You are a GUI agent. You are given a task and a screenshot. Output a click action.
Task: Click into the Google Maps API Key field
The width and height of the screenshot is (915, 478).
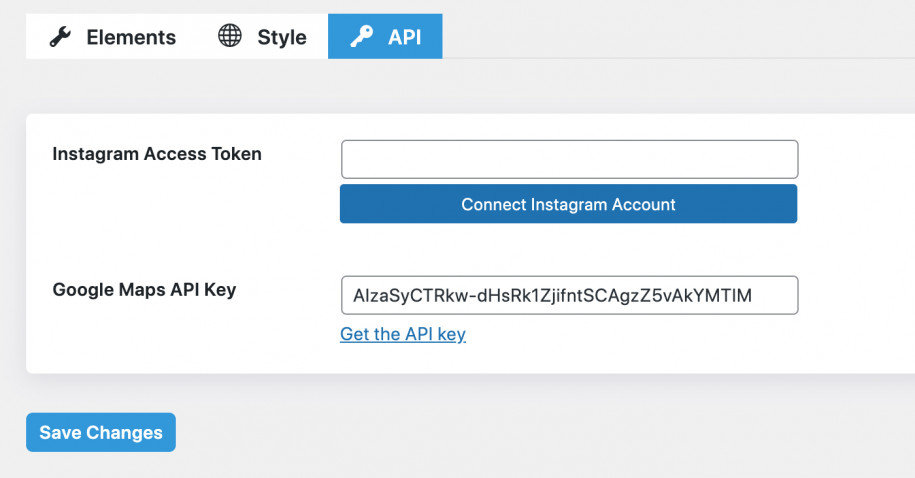[569, 295]
